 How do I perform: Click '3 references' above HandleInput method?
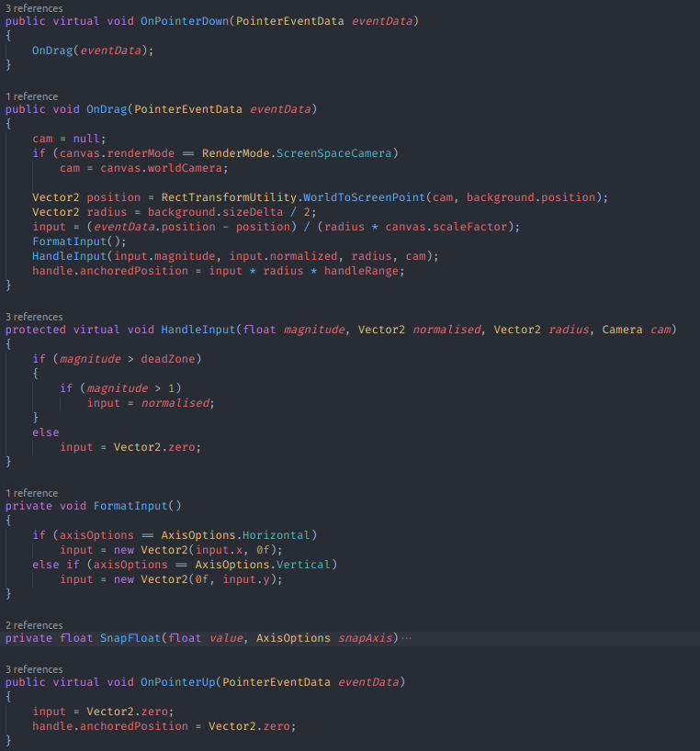[34, 317]
